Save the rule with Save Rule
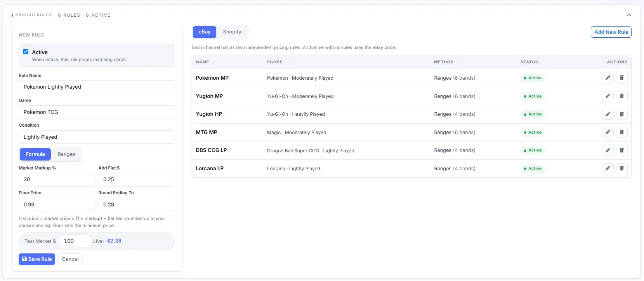The height and width of the screenshot is (281, 644). click(37, 259)
